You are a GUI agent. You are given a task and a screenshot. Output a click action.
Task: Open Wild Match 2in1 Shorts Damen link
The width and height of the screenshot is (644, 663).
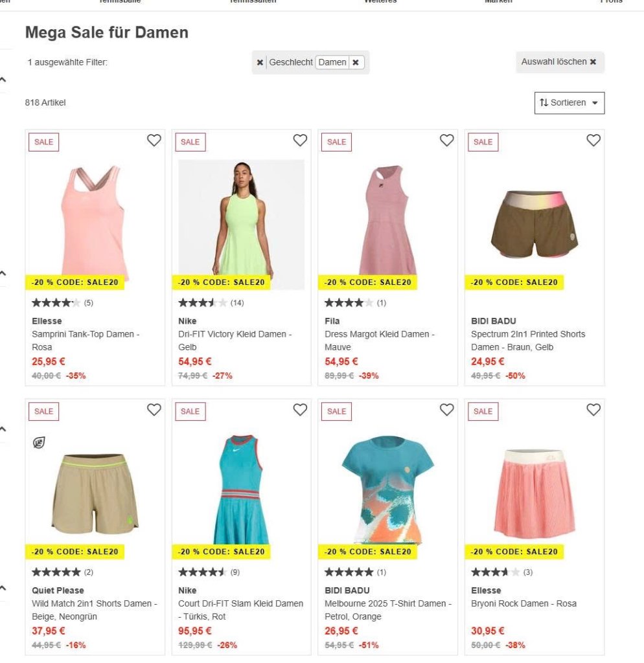[95, 610]
